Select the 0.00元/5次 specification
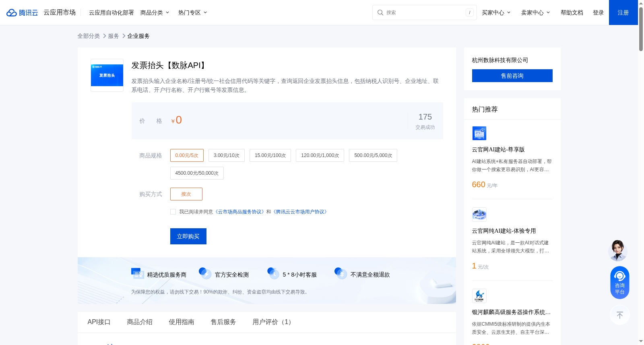The width and height of the screenshot is (644, 345). tap(187, 155)
